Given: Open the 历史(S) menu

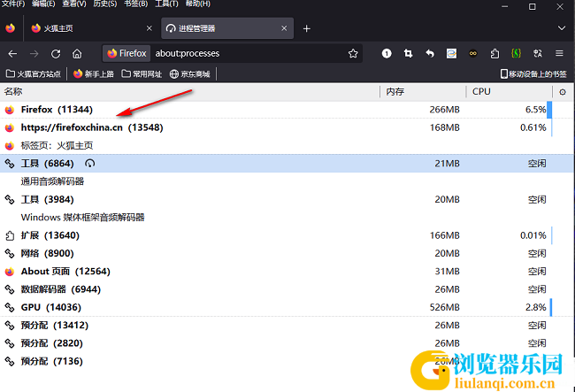Looking at the screenshot, I should [105, 4].
